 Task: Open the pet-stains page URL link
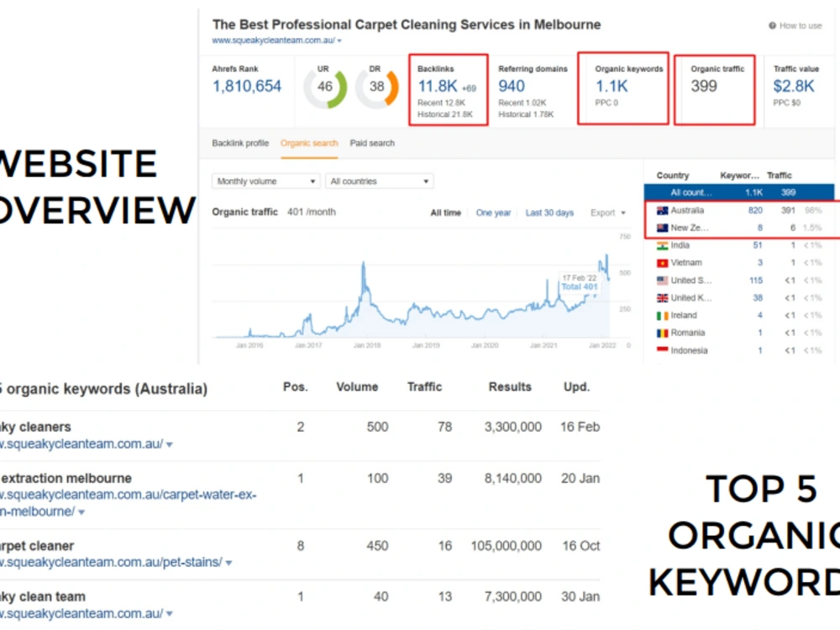(111, 563)
